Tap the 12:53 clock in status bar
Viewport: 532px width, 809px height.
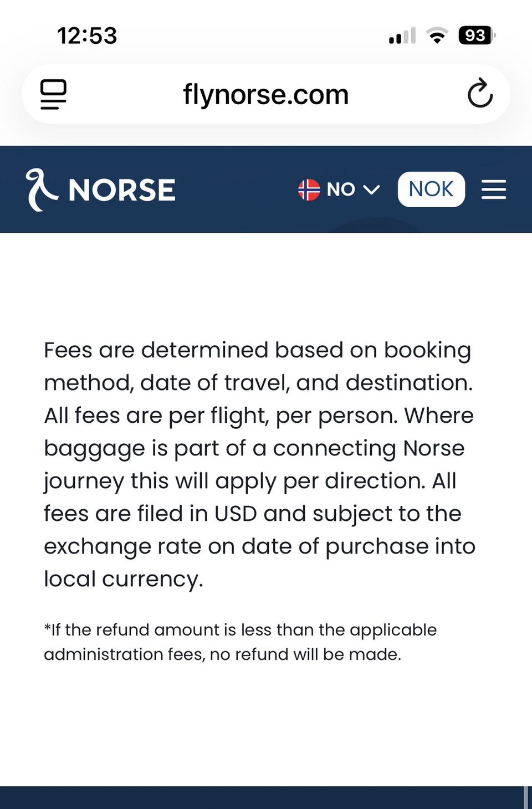pos(87,36)
